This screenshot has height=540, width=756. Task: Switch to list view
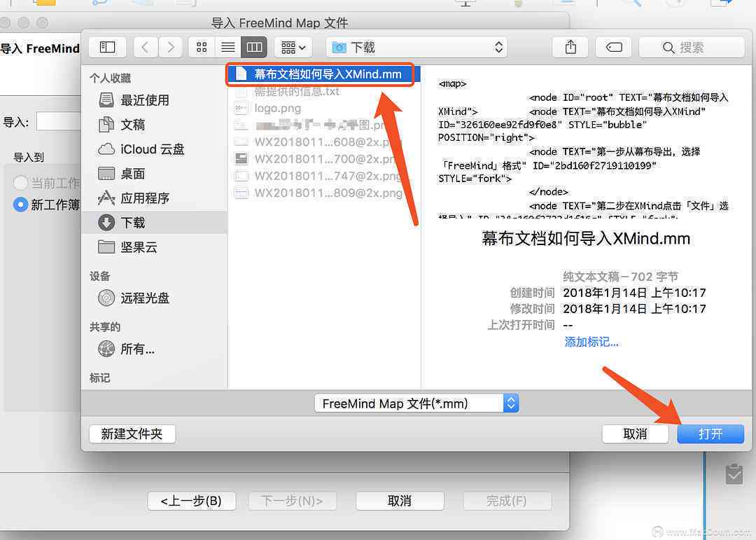(x=227, y=48)
